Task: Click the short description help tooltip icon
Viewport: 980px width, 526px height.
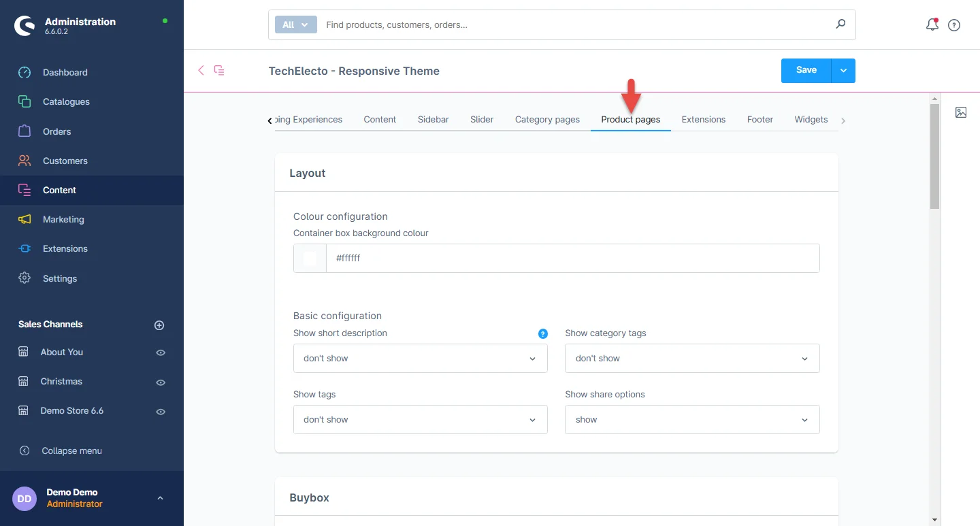Action: (542, 333)
